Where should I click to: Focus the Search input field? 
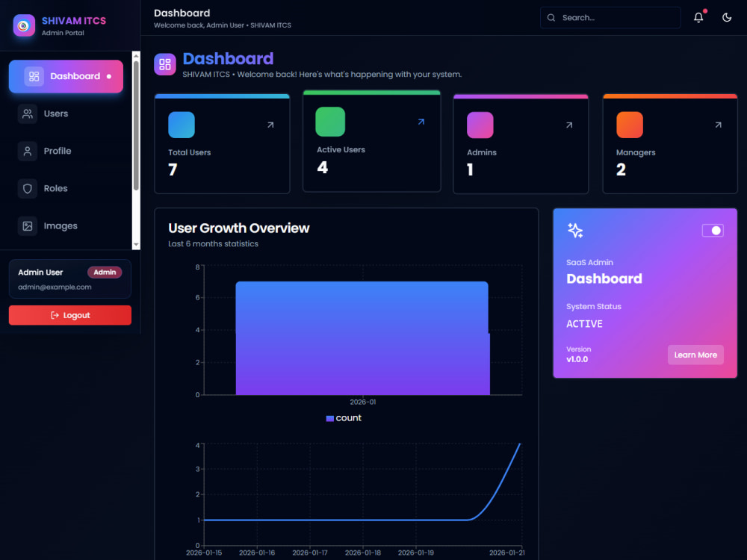click(x=610, y=18)
